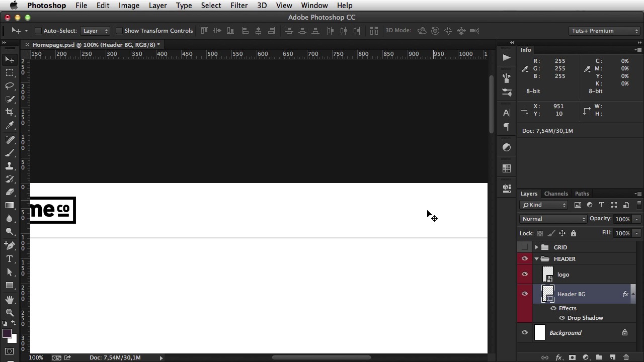Collapse the HEADER layer group
Image resolution: width=644 pixels, height=362 pixels.
point(536,259)
